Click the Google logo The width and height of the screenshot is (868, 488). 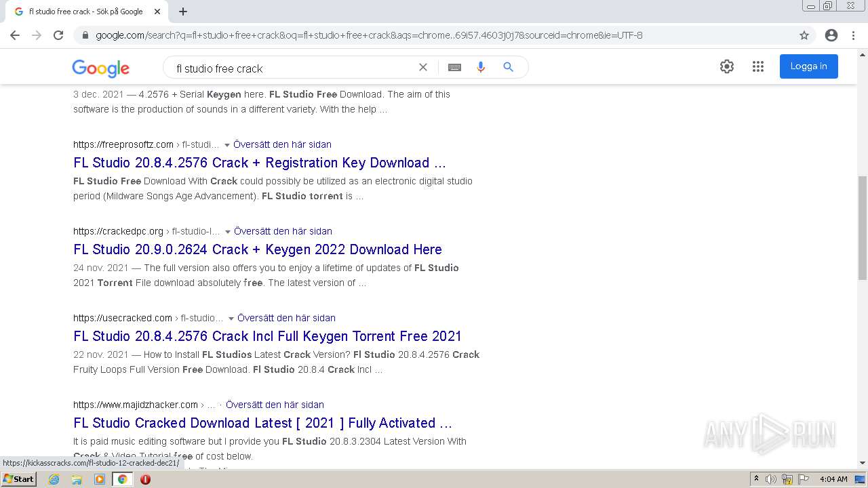coord(101,68)
